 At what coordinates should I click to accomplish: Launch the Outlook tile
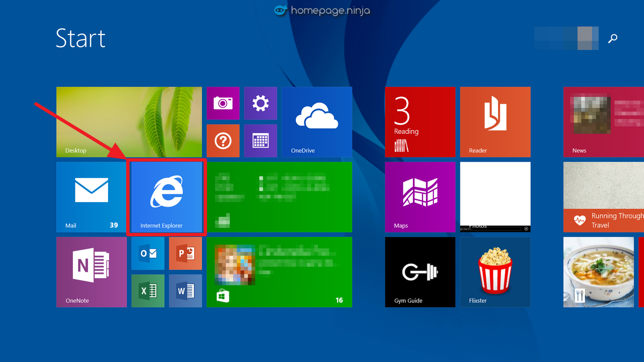tap(148, 253)
